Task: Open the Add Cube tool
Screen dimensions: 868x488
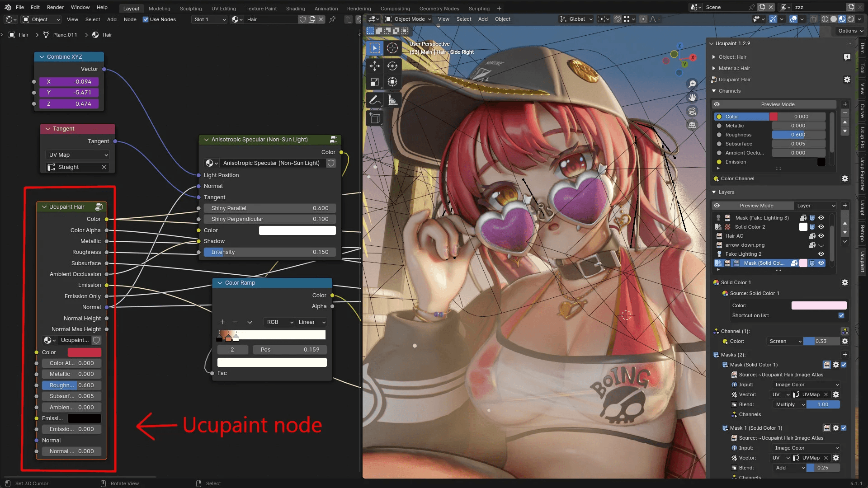Action: coord(374,118)
